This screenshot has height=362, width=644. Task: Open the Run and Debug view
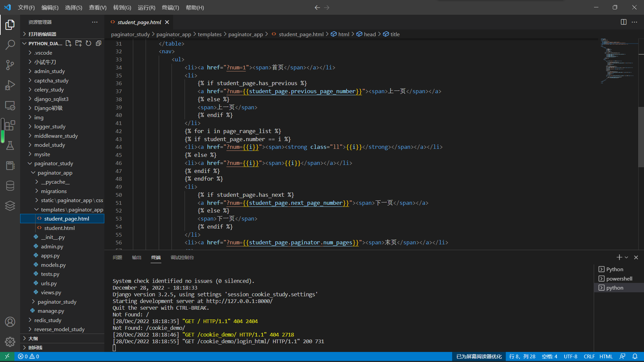(x=10, y=85)
